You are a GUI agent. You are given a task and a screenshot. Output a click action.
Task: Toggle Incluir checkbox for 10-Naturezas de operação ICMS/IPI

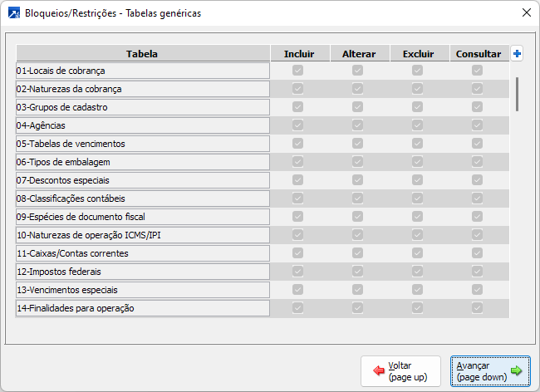298,235
